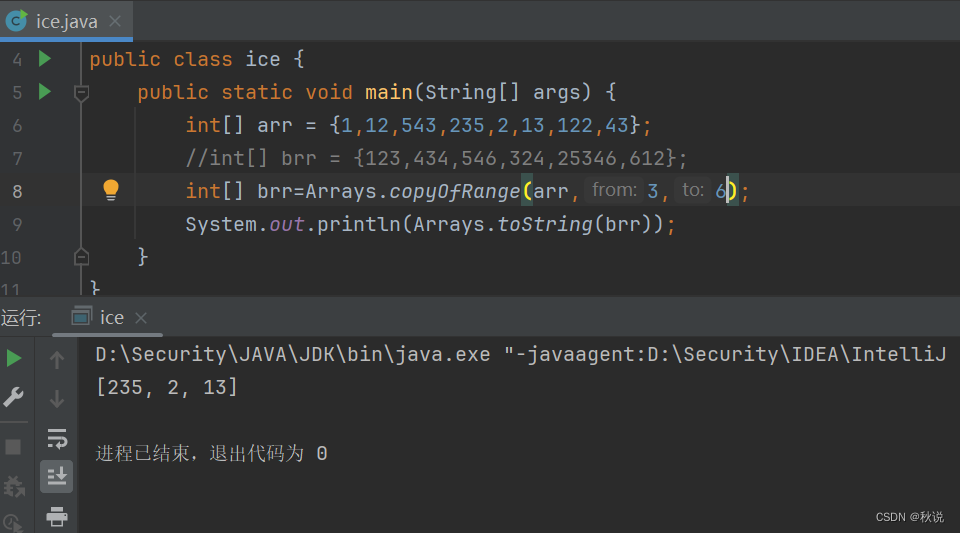Click line number 6 in gutter

(x=17, y=125)
